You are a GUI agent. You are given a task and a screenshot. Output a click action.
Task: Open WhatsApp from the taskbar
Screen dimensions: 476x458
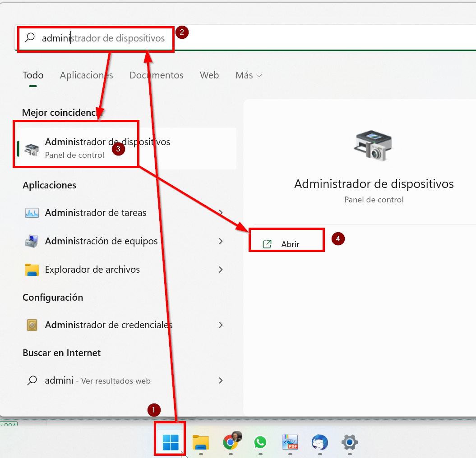pyautogui.click(x=260, y=443)
